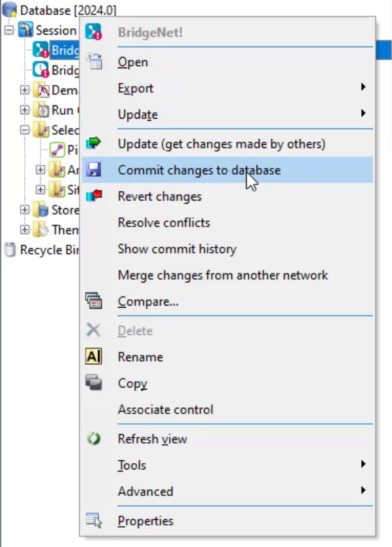Select the Pi selection list icon
Viewport: 392px width, 547px height.
(x=57, y=150)
